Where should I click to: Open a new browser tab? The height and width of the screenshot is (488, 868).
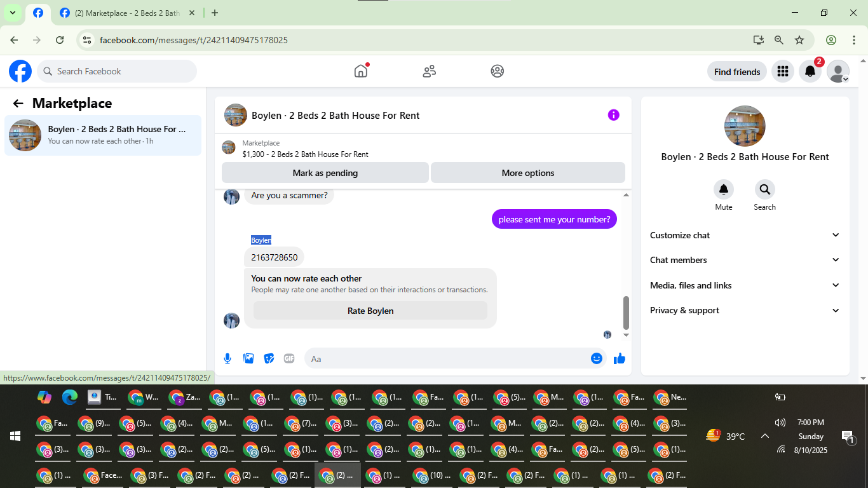(215, 13)
